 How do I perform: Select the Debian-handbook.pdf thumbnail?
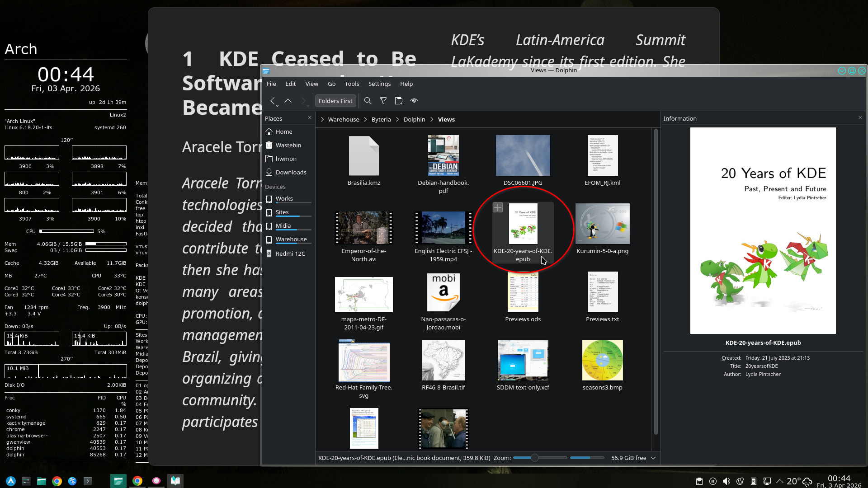coord(443,155)
